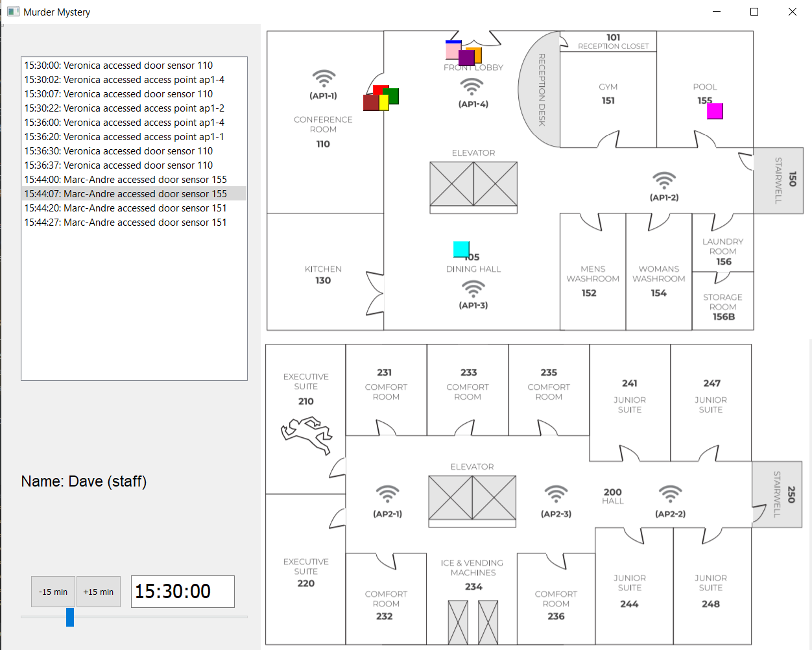Viewport: 812px width, 650px height.
Task: Click the Storage Room 156B label
Action: click(x=722, y=307)
